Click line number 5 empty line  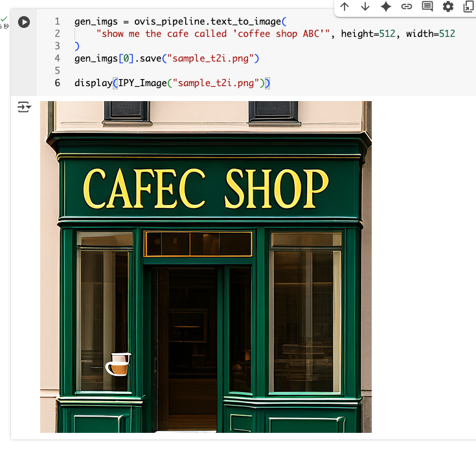point(58,71)
